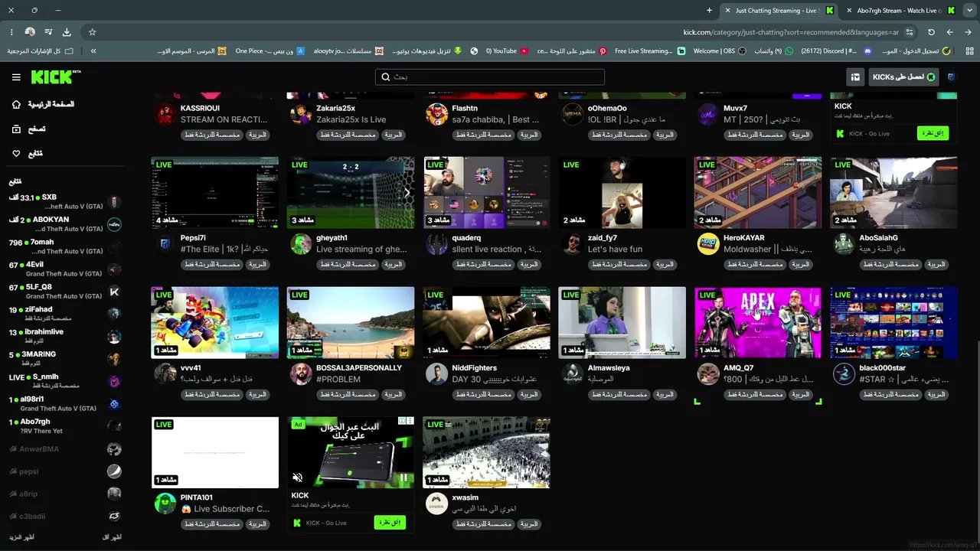Open the AboSalahG stream thumbnail
This screenshot has height=551, width=980.
[x=893, y=193]
